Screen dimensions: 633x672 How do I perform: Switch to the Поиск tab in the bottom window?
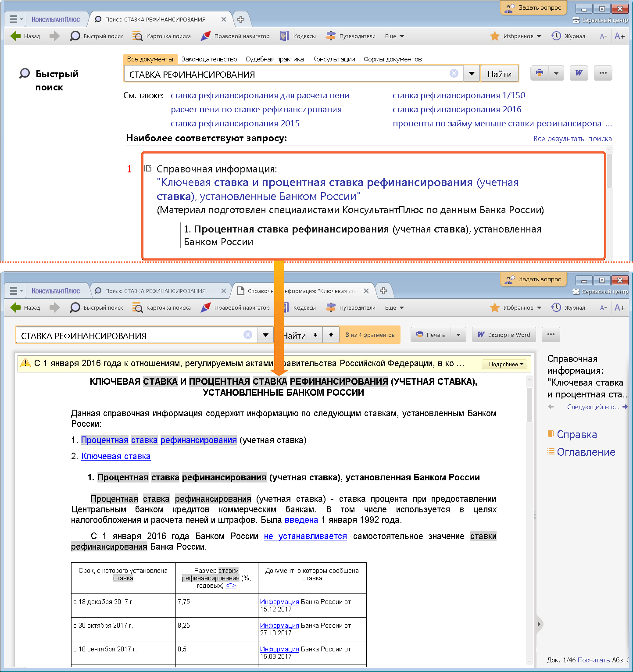tap(156, 291)
